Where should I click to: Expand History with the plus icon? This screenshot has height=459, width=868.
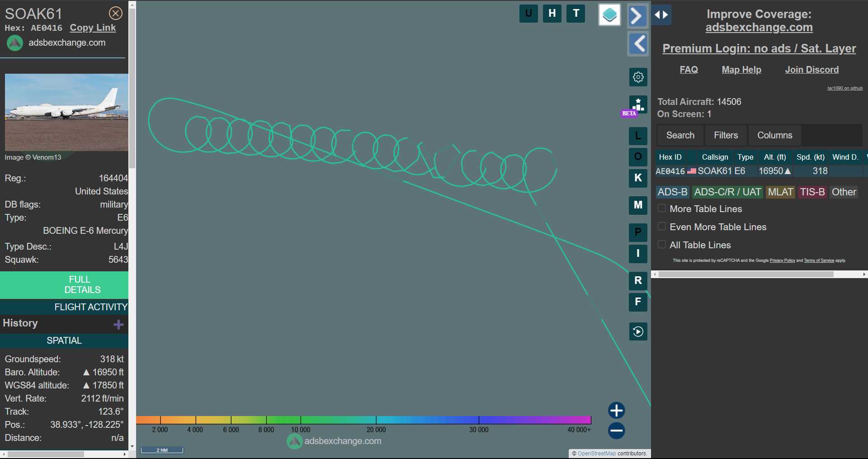[118, 325]
